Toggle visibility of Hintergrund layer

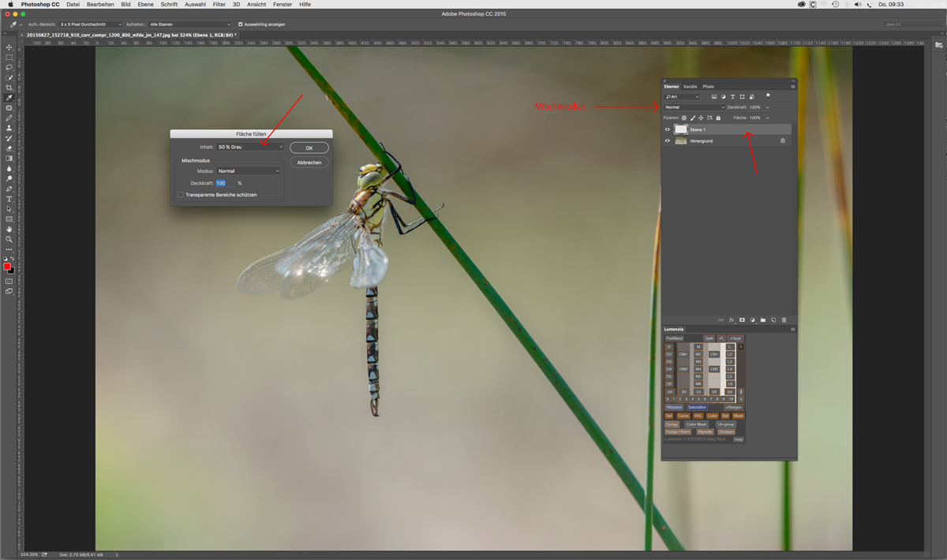[668, 141]
